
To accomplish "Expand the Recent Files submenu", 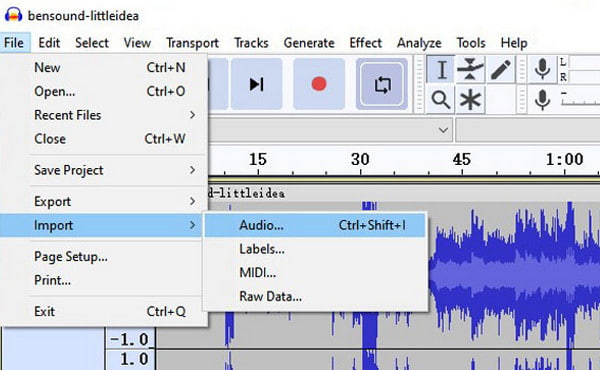I will [x=104, y=115].
